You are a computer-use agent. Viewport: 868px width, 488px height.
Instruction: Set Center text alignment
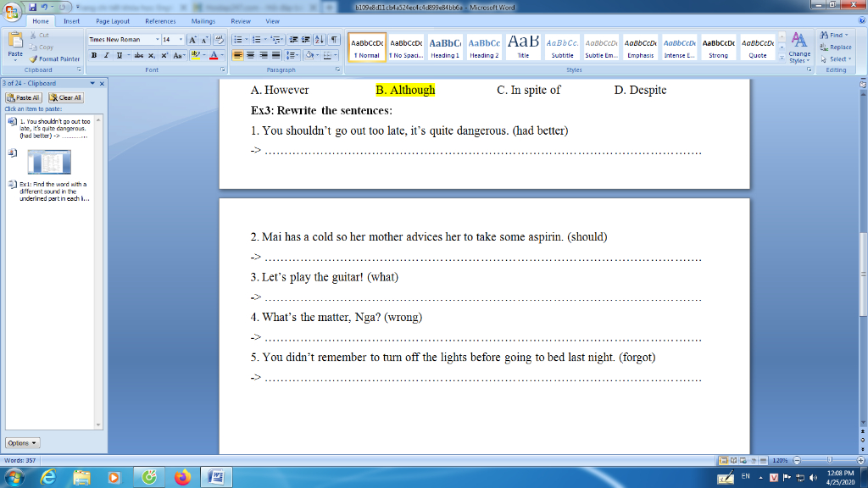[250, 55]
